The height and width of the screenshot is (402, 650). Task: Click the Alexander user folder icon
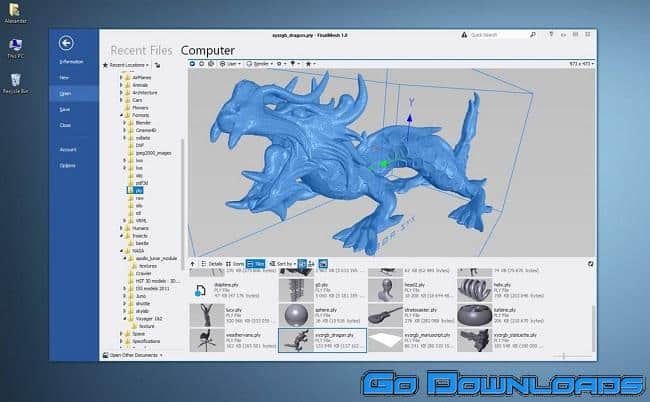pyautogui.click(x=14, y=10)
